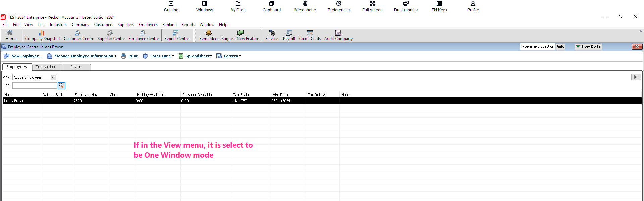Select the Employees tab
The height and width of the screenshot is (201, 644).
click(17, 67)
